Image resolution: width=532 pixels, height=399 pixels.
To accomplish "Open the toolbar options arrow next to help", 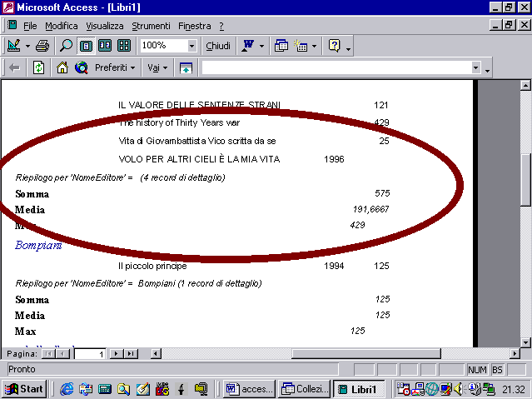I will tap(349, 47).
